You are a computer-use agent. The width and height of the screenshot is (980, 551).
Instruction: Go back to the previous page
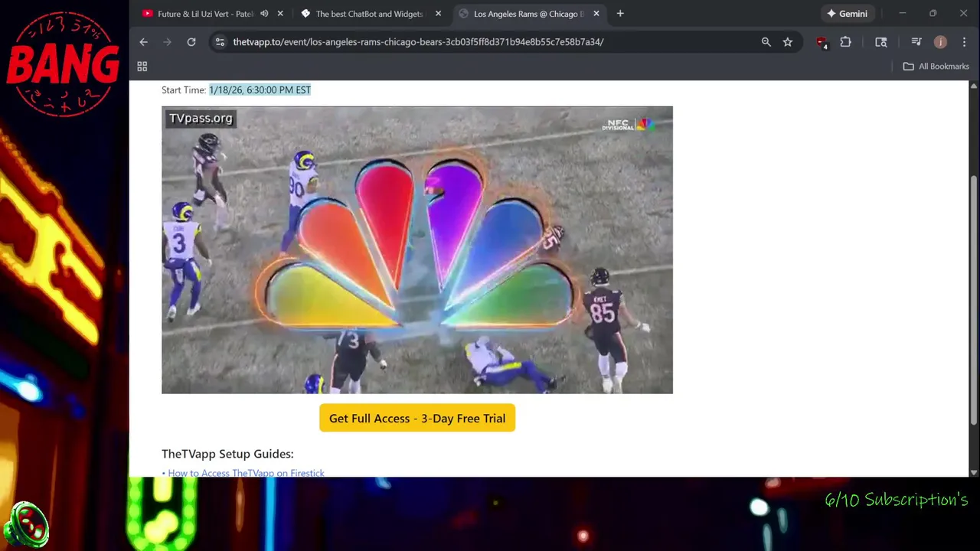(x=143, y=42)
